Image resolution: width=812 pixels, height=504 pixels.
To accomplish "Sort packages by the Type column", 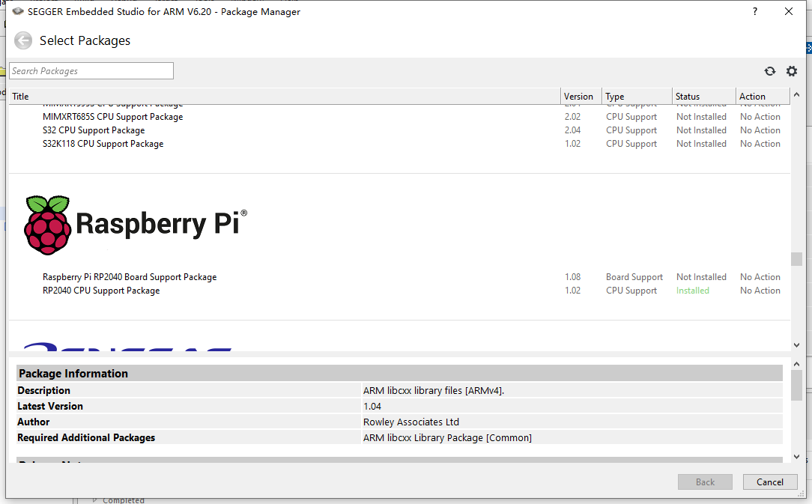I will click(637, 97).
